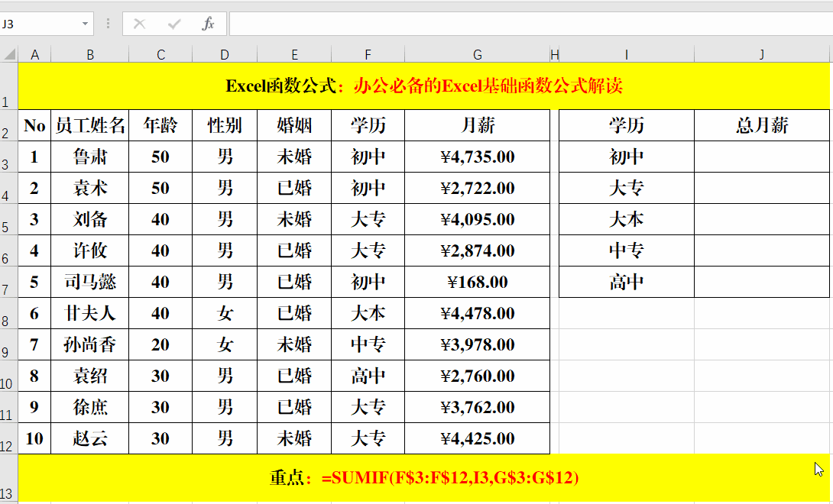The image size is (833, 504).
Task: Click the salary cell ¥2,722.00
Action: tap(477, 188)
